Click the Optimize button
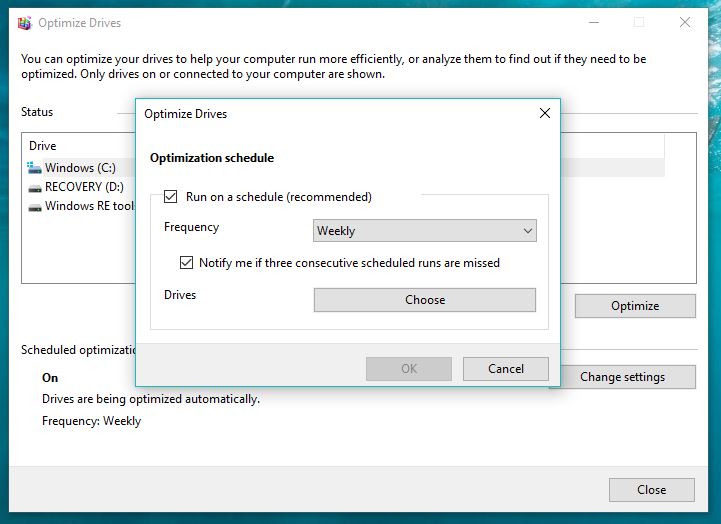 (635, 306)
